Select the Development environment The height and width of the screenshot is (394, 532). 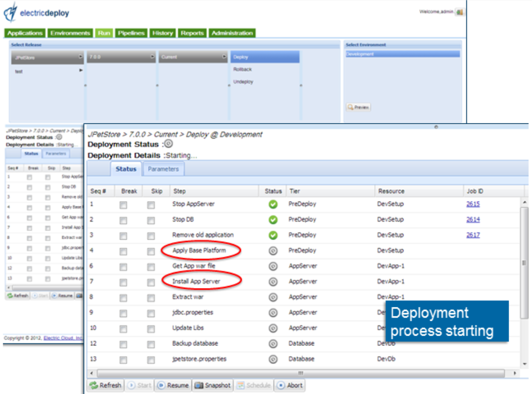coord(403,54)
